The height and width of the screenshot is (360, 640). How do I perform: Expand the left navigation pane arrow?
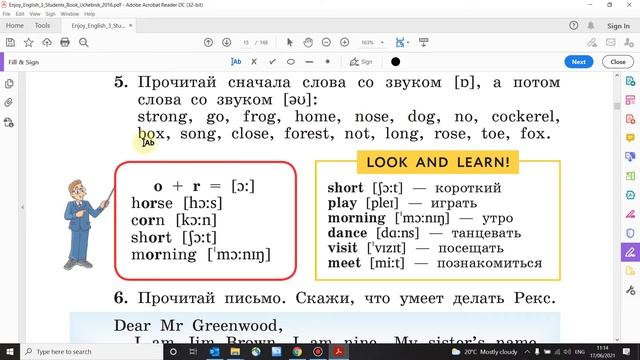(22, 207)
